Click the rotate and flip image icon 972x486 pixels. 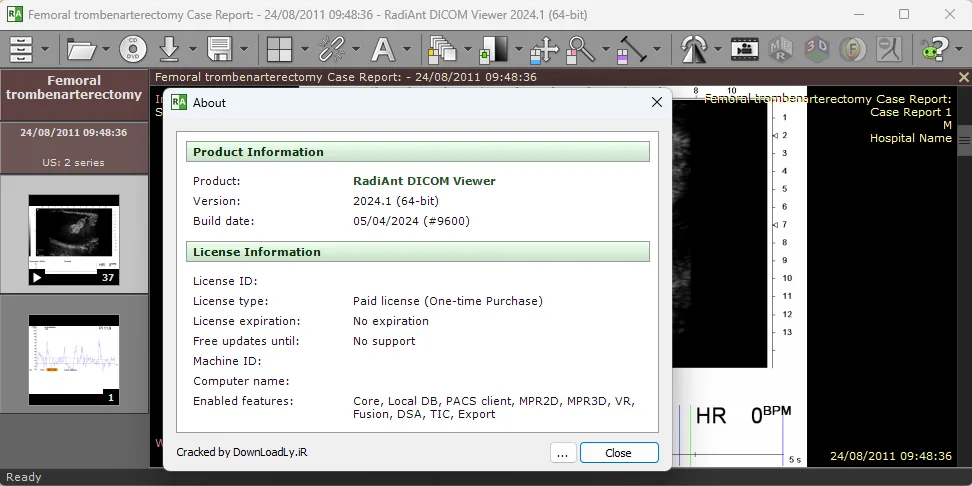tap(694, 49)
